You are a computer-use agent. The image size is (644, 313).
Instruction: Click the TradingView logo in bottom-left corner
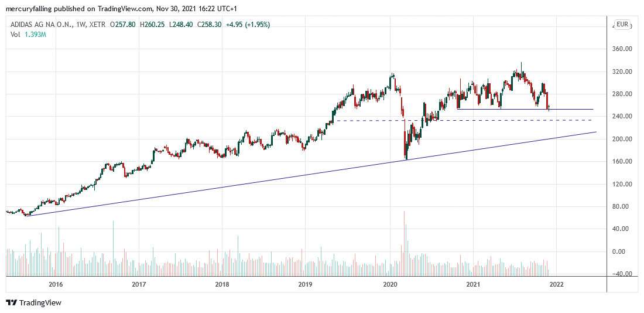(33, 302)
